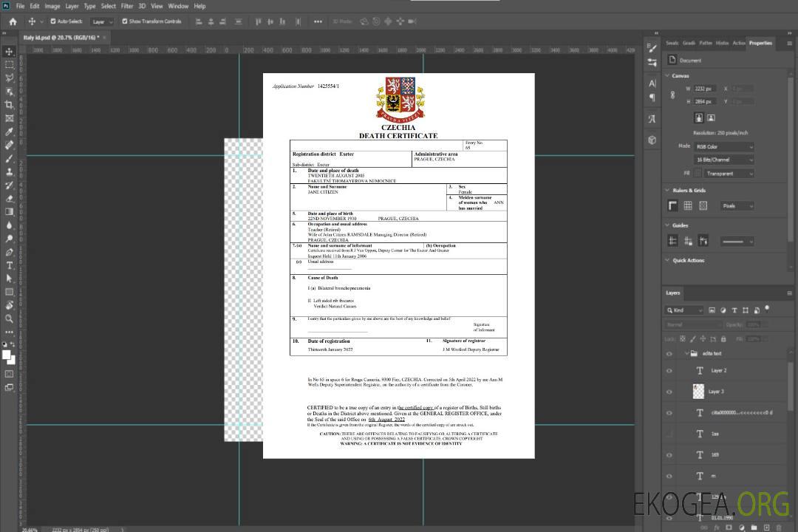Expand the Quick Actions section

[668, 260]
